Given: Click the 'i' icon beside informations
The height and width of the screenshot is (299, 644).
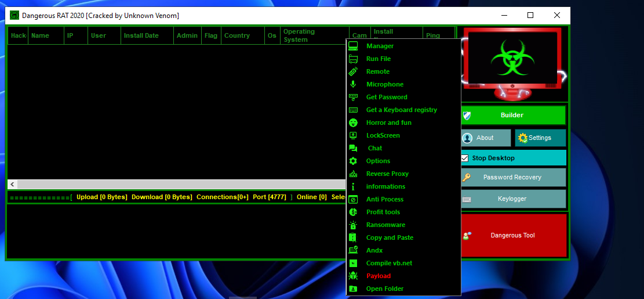Looking at the screenshot, I should tap(353, 186).
